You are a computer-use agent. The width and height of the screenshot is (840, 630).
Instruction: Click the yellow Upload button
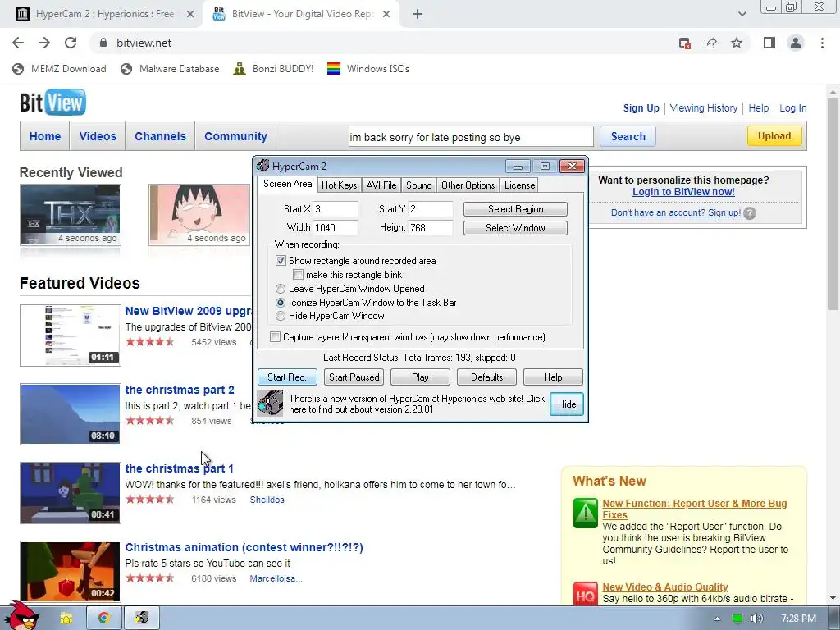point(774,136)
